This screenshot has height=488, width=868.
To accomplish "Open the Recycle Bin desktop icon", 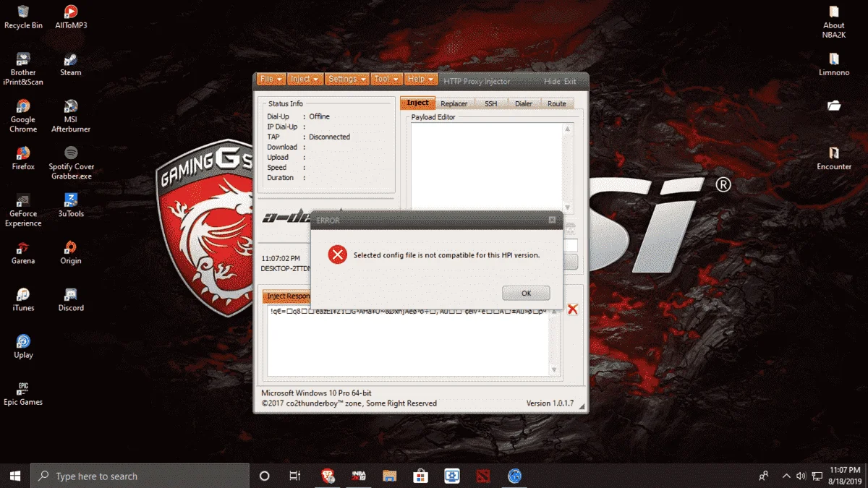I will pos(23,17).
